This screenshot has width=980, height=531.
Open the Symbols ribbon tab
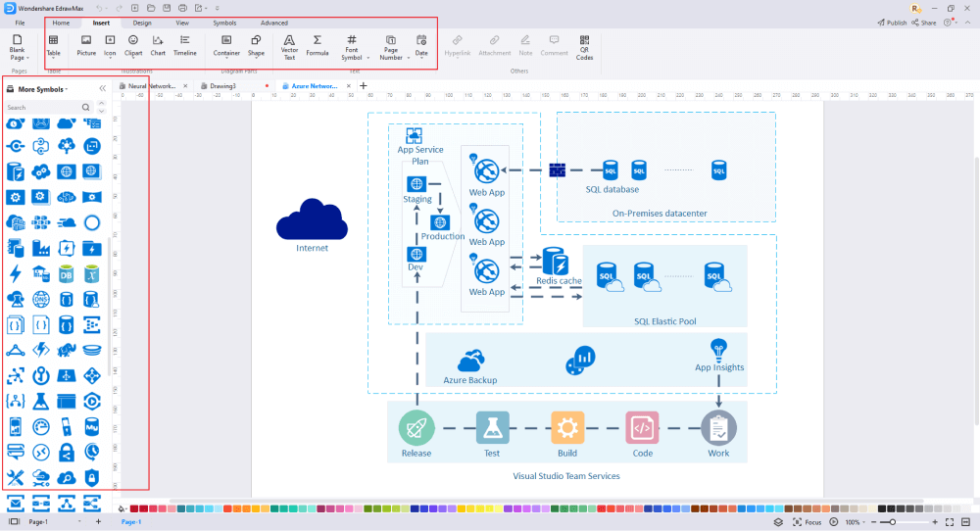[x=224, y=23]
